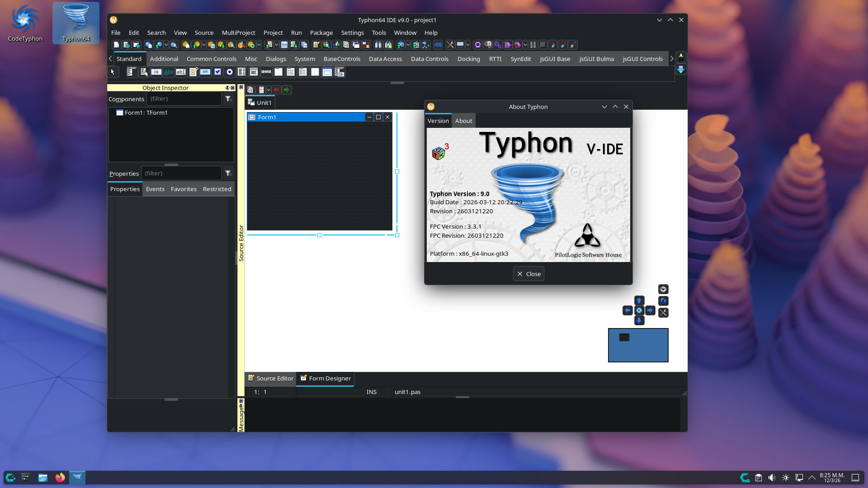Click the blue navigator overview thumbnail
The image size is (868, 488).
(638, 345)
